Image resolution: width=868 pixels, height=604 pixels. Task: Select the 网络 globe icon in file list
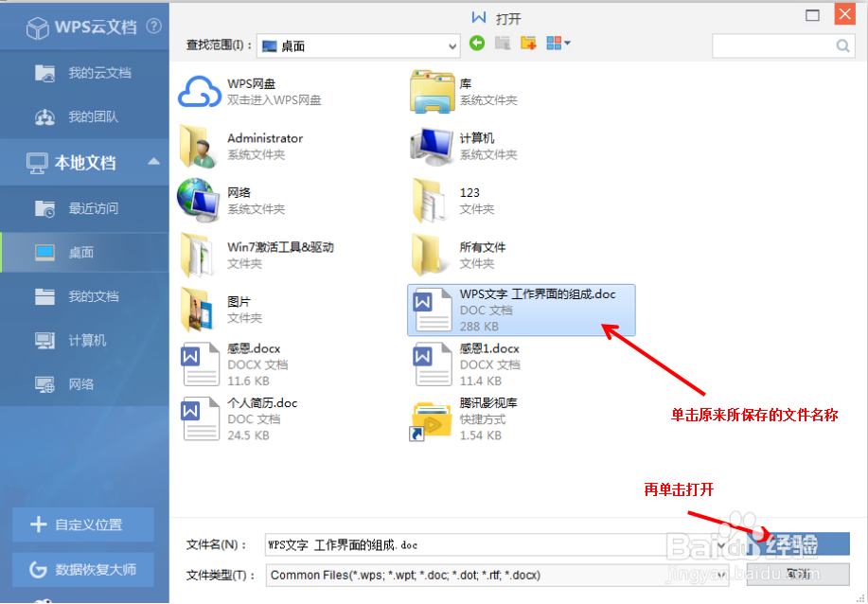[x=198, y=201]
